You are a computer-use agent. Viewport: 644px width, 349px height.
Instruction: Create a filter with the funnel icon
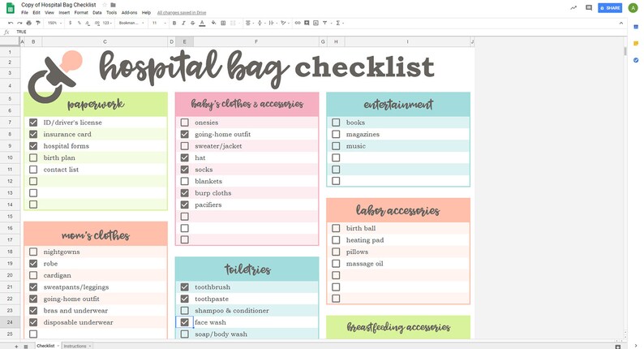[324, 23]
